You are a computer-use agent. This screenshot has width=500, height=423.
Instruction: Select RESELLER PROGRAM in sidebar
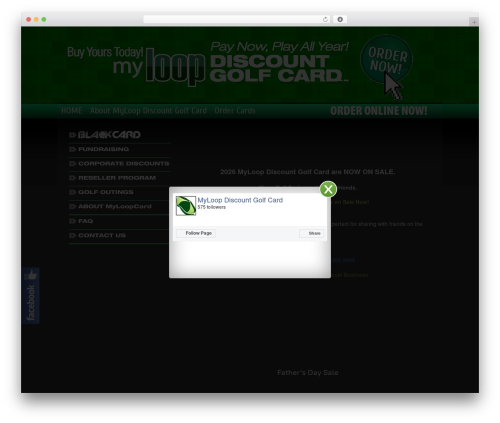point(117,178)
